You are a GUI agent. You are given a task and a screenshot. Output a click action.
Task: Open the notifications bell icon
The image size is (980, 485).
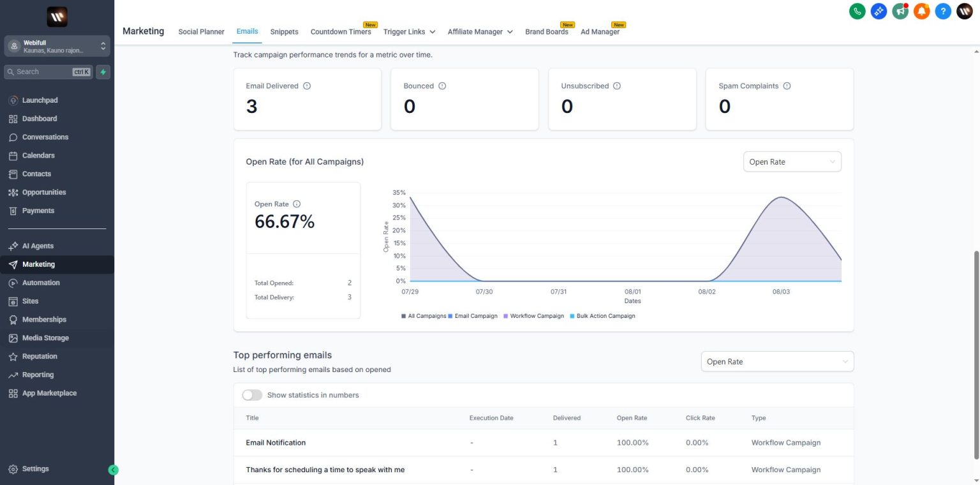click(x=921, y=11)
